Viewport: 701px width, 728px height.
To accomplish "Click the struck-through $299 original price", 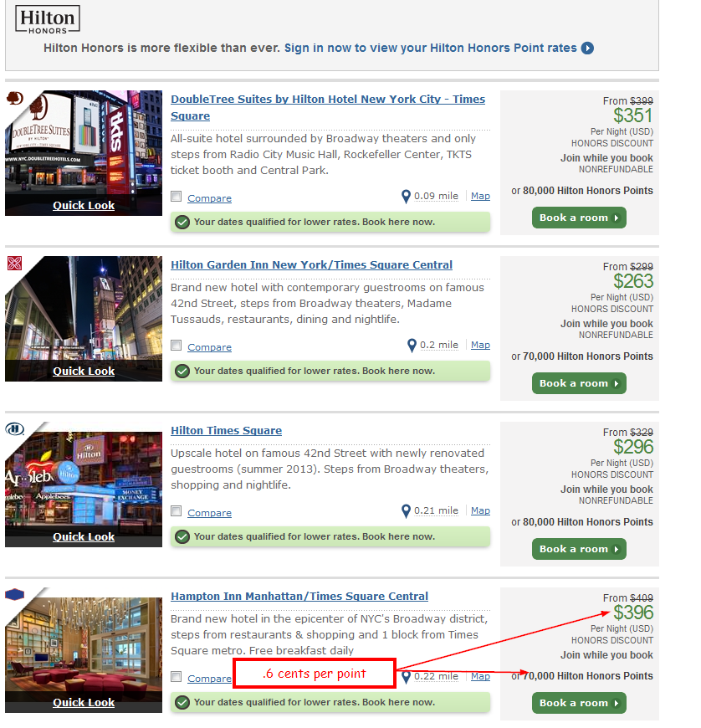I will coord(641,267).
